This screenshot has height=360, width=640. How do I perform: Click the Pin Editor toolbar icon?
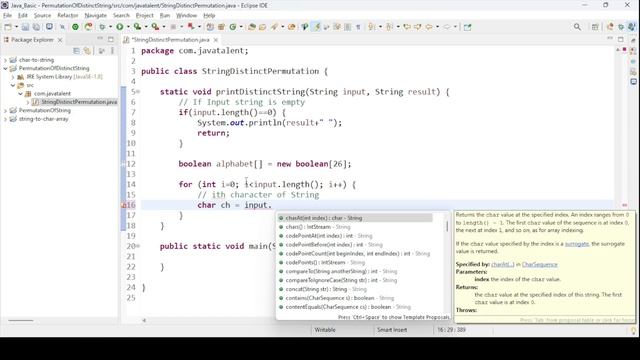[467, 27]
